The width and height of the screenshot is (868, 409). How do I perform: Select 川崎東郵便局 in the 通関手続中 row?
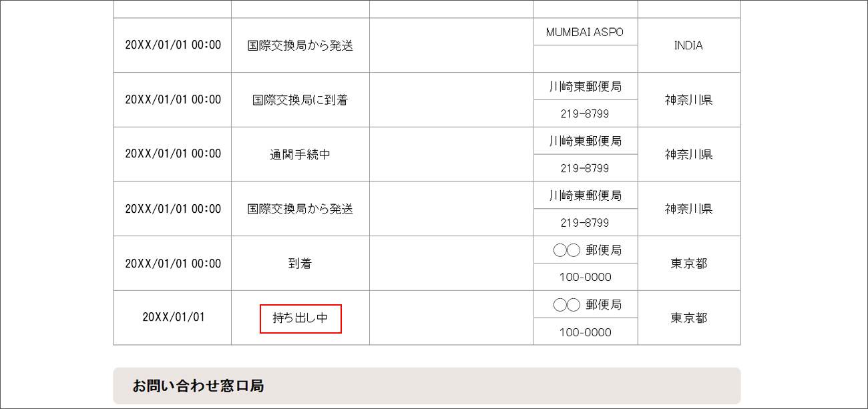pyautogui.click(x=585, y=141)
